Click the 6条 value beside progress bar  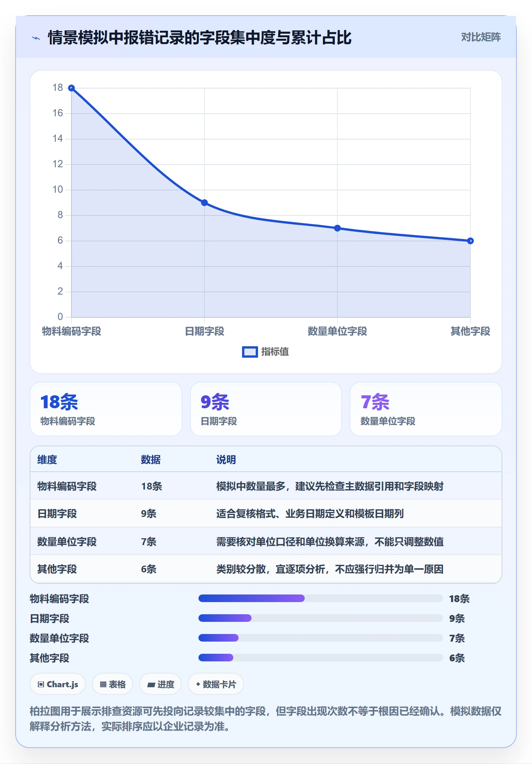coord(457,658)
